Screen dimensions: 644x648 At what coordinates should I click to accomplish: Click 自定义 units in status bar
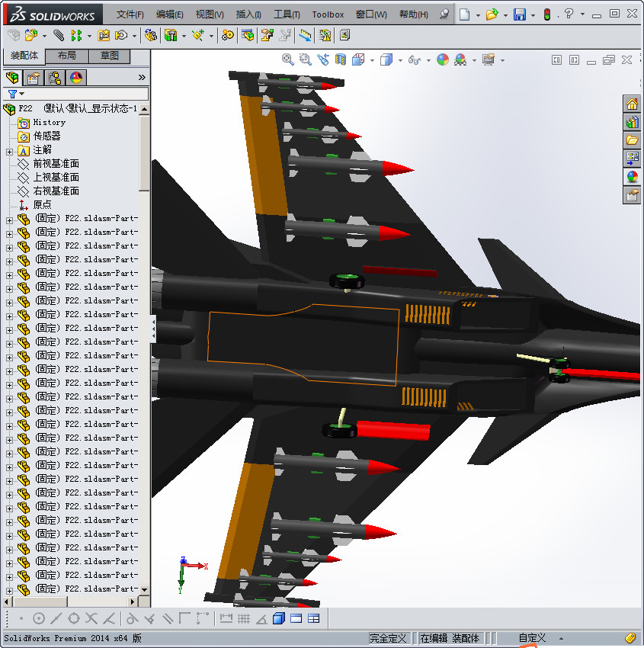tap(532, 638)
